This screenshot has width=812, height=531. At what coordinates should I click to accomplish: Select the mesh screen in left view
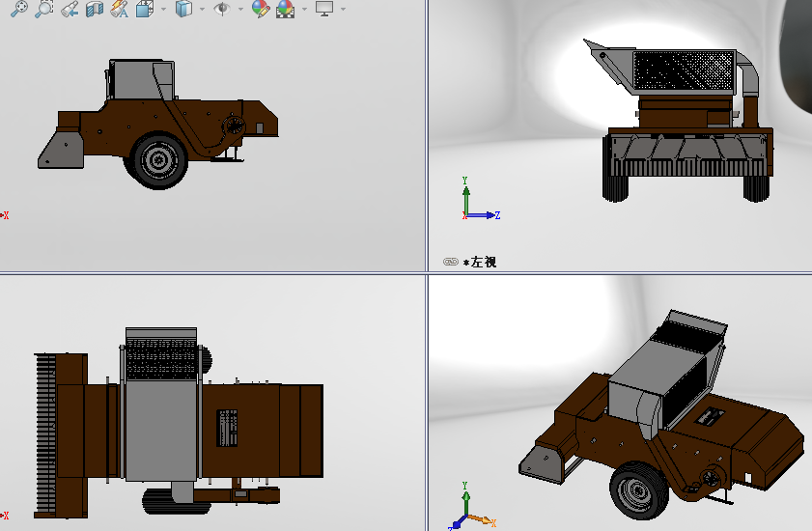pos(684,70)
